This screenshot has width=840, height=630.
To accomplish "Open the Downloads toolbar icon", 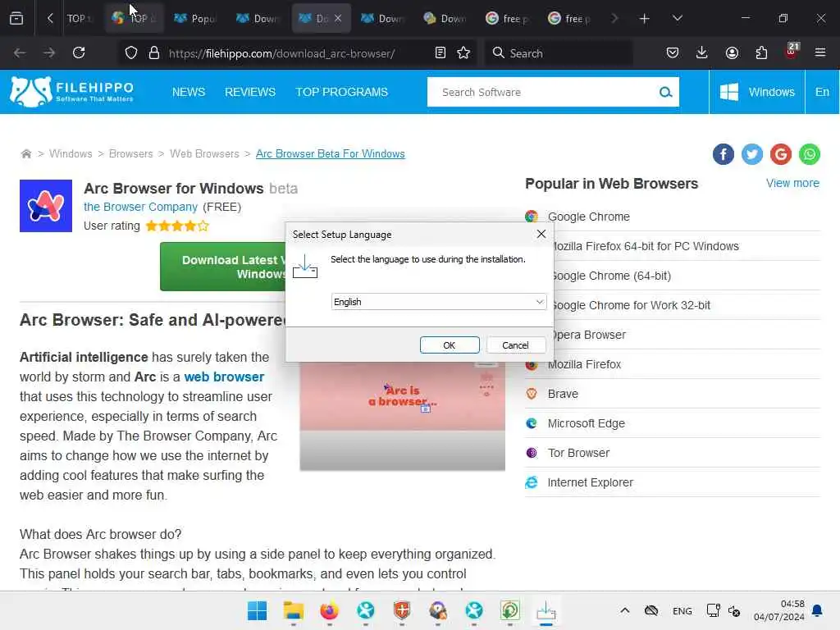I will coord(702,52).
